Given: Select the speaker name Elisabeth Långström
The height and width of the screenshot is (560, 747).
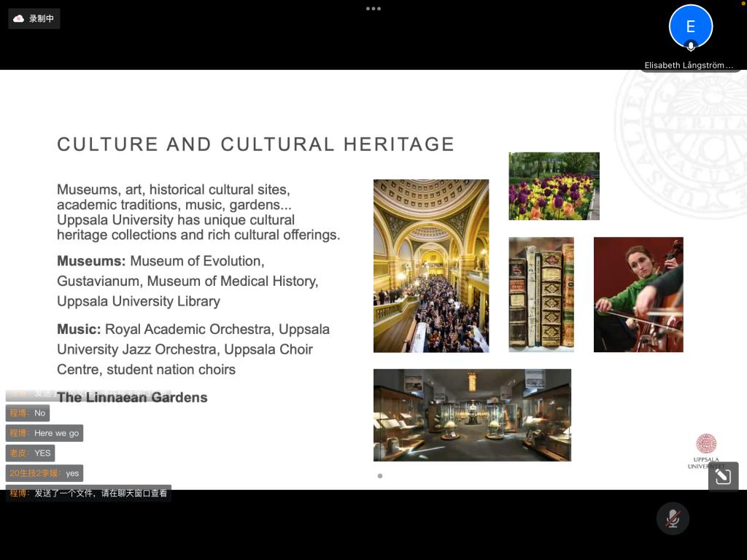Looking at the screenshot, I should click(x=689, y=65).
